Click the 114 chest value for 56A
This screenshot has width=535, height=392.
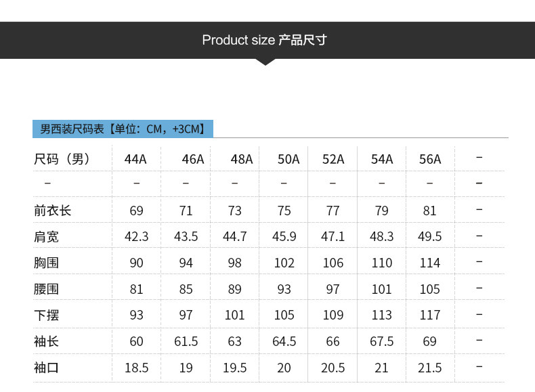coord(430,263)
